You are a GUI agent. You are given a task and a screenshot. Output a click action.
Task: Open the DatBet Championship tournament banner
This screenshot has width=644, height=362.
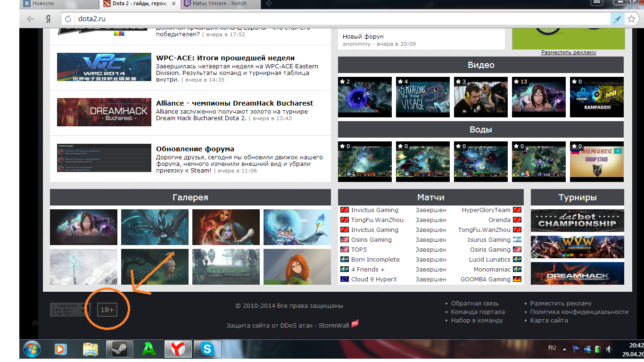[578, 221]
